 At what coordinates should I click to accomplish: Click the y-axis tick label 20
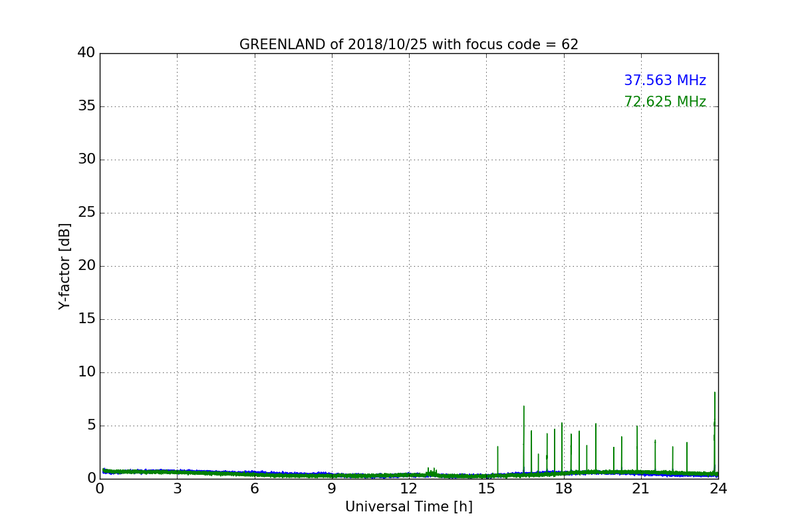pos(86,265)
